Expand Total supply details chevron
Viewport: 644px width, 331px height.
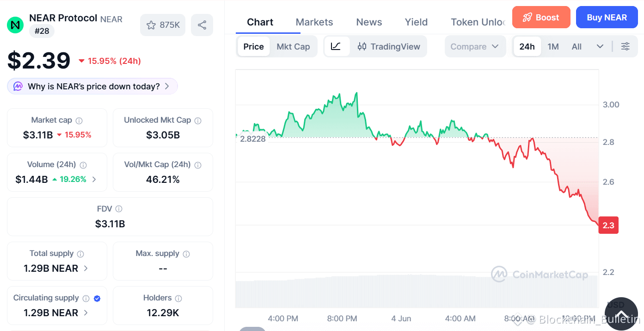(86, 268)
